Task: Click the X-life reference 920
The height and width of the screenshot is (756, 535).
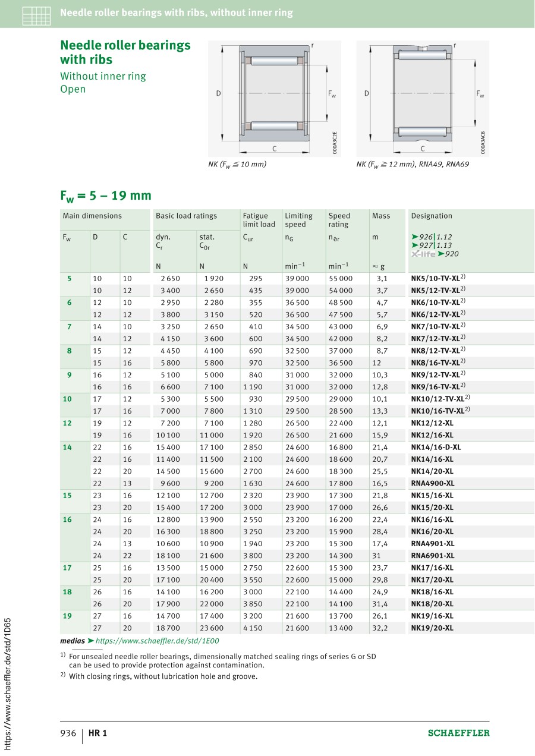Action: click(435, 254)
